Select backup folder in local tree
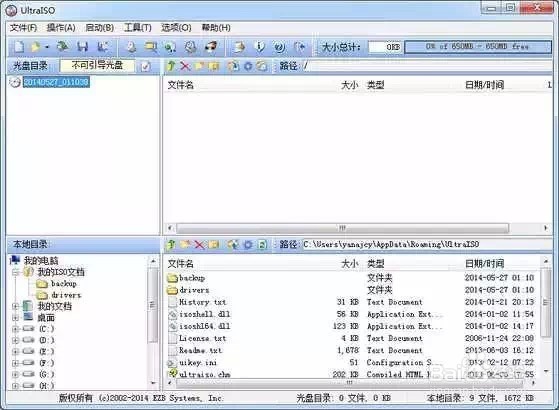 64,284
